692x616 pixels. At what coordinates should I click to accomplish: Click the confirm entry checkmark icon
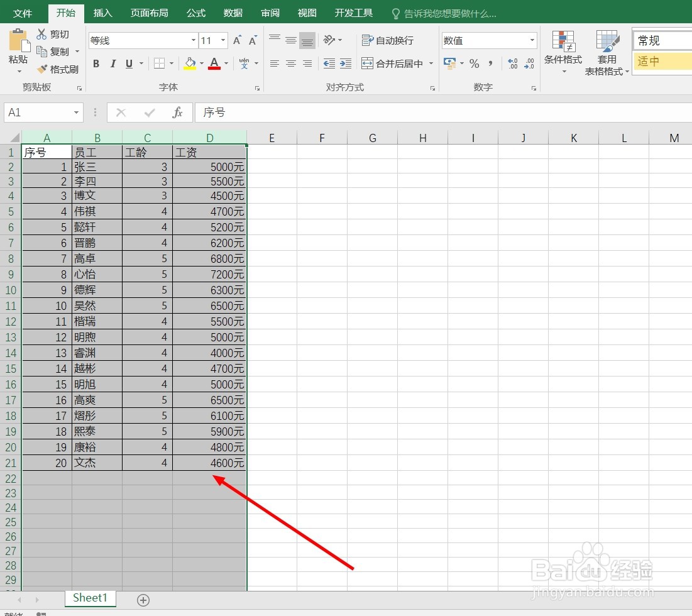tap(150, 113)
